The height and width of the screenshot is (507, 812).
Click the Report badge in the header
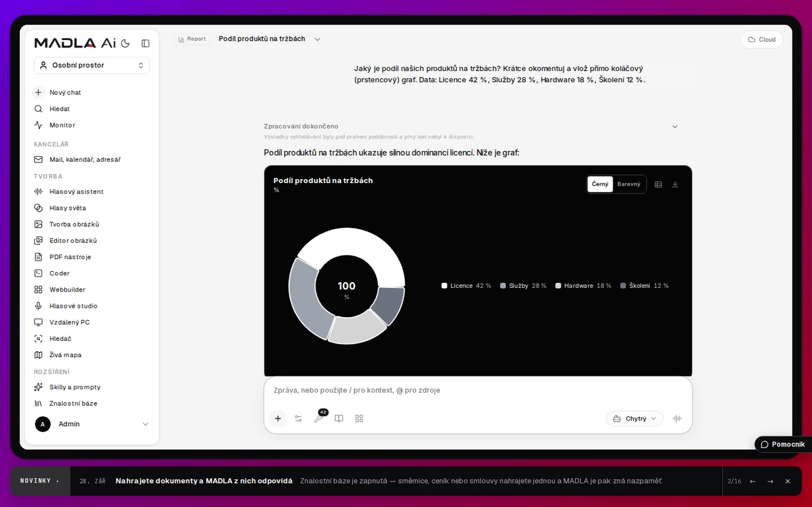tap(192, 39)
